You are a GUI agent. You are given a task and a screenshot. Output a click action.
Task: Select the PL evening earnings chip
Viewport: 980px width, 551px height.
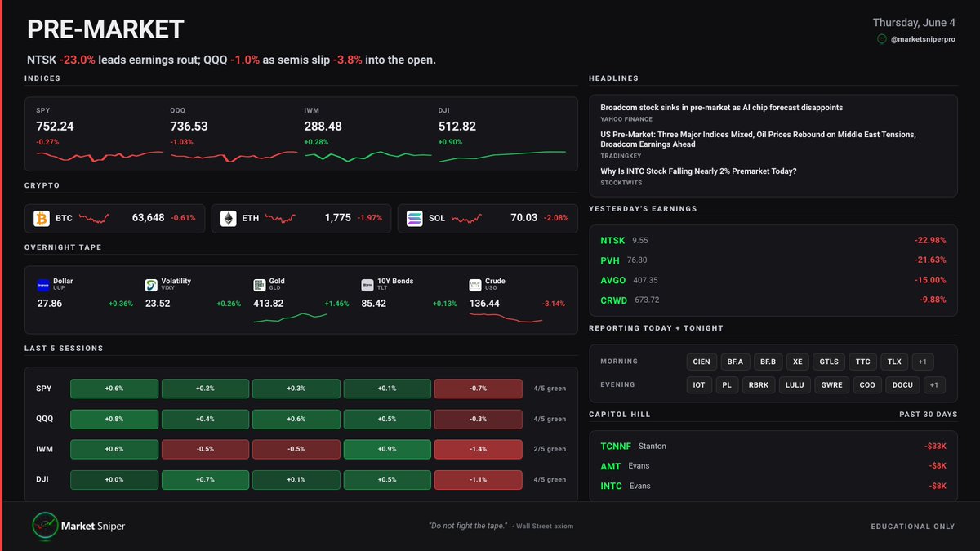click(x=727, y=385)
